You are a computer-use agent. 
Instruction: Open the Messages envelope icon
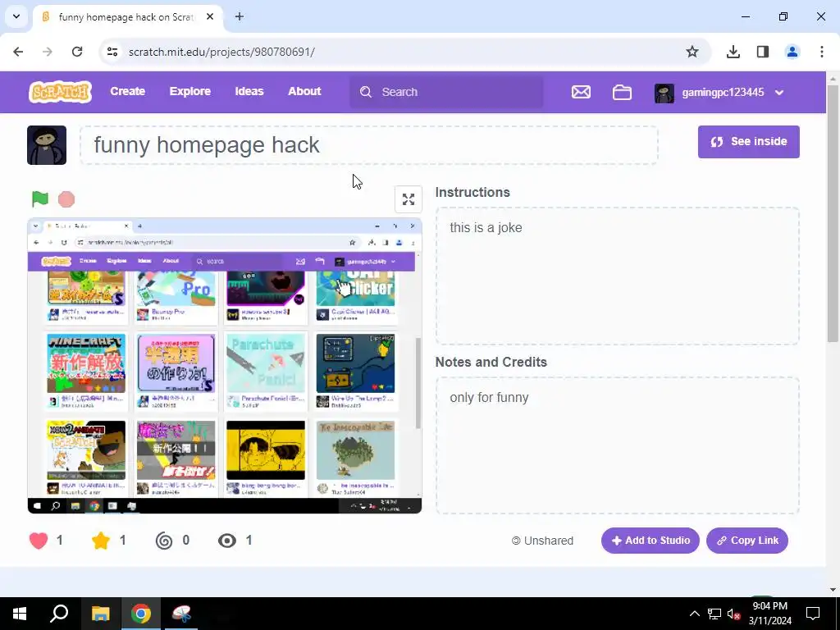pos(581,92)
